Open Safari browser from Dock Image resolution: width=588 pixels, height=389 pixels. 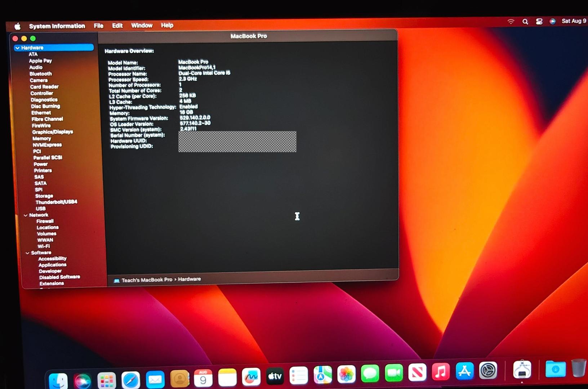pos(131,380)
